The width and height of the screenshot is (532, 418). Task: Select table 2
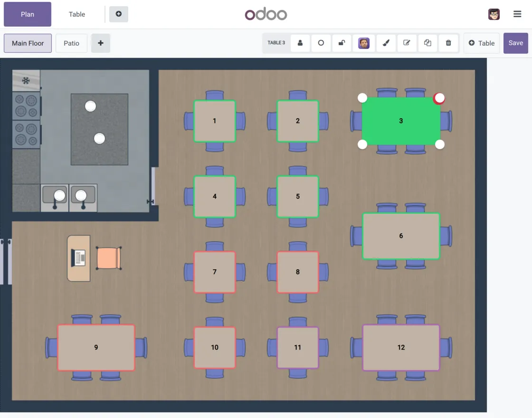297,121
